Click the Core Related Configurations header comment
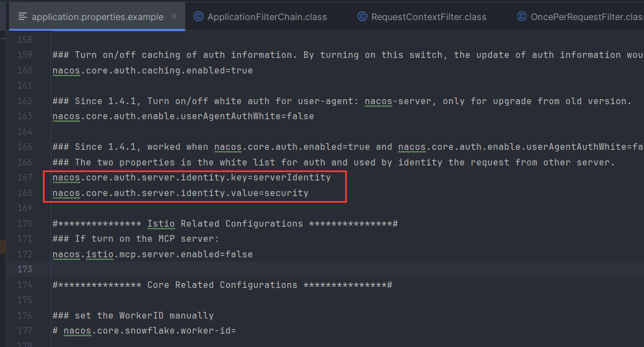Viewport: 644px width, 347px height. click(222, 285)
